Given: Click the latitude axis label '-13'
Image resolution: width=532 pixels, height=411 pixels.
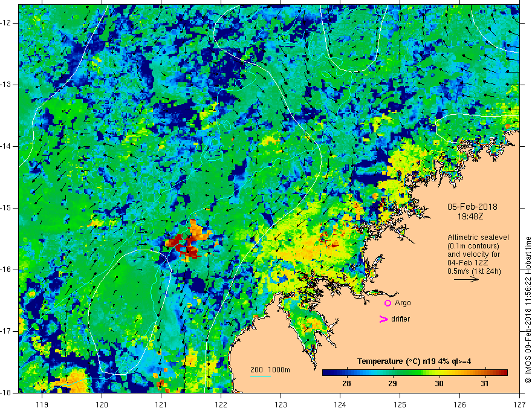Looking at the screenshot, I should point(6,85).
